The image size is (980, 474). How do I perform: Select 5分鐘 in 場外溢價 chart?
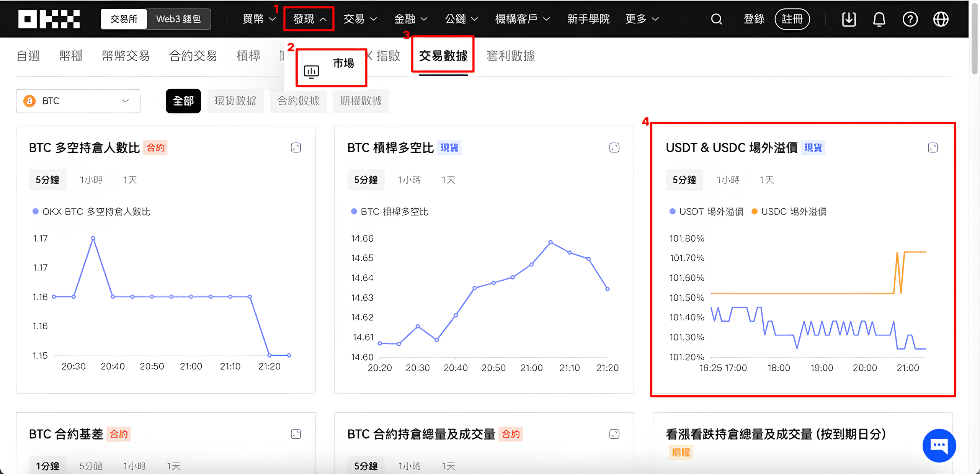click(684, 180)
